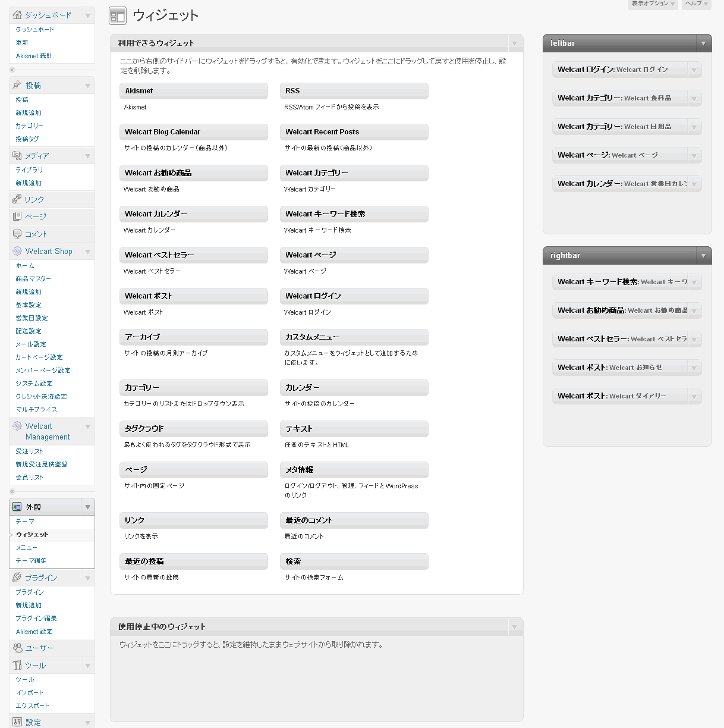Screen dimensions: 724x728
Task: Open 基本設定 under Welcart Shop
Action: (x=29, y=305)
